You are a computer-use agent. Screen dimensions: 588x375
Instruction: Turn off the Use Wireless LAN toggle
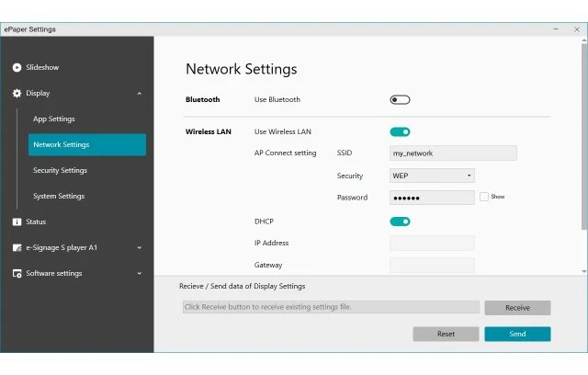(x=400, y=131)
